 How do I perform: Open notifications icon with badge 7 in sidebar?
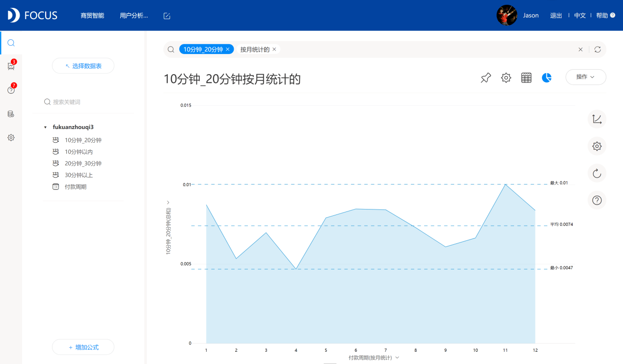(11, 90)
